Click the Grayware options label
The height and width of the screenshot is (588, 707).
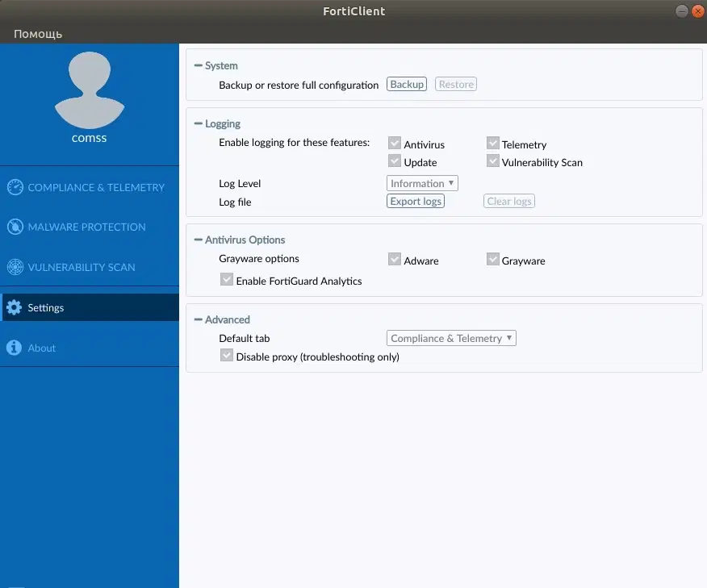click(x=259, y=259)
